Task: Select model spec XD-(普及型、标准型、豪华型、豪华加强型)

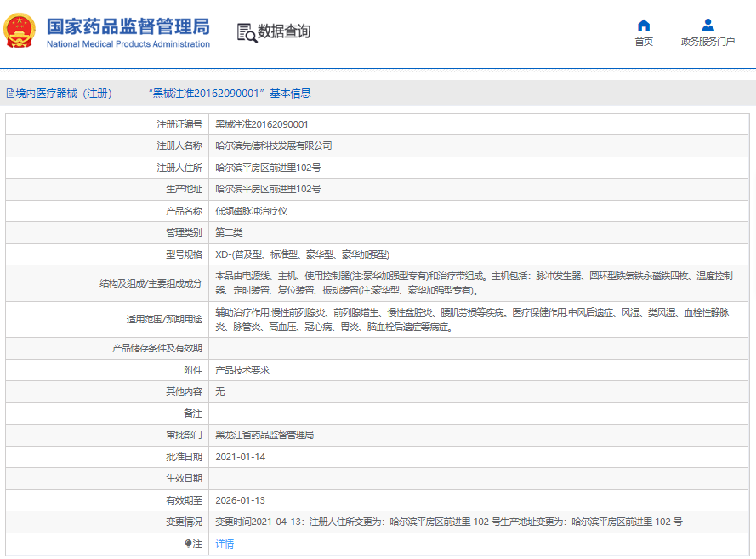Action: coord(302,254)
